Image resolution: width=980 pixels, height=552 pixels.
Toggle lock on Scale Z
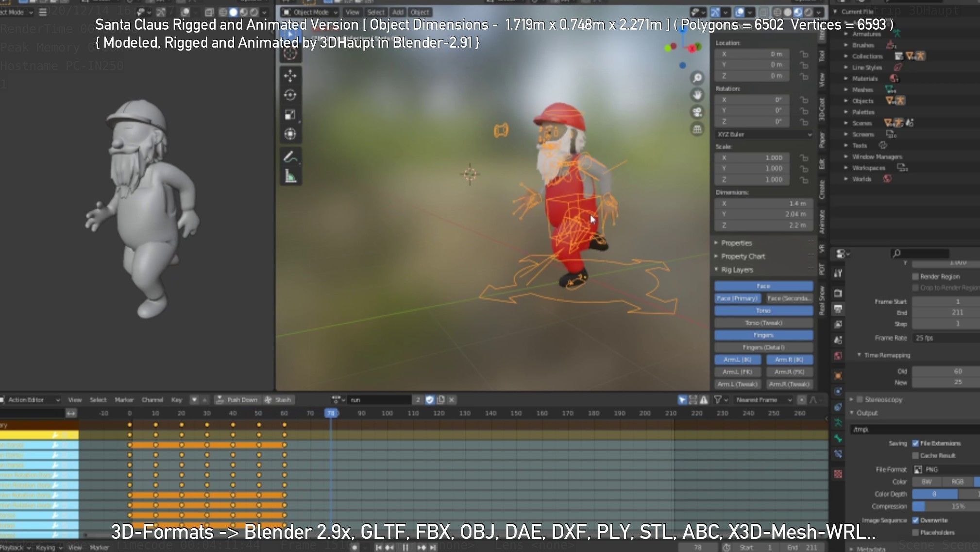(x=804, y=179)
